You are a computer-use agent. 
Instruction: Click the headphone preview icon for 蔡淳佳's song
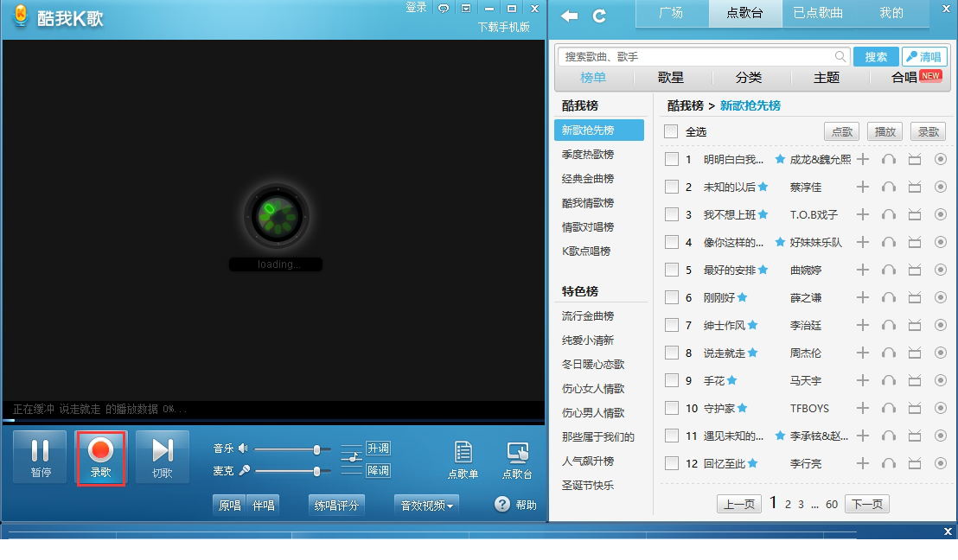pos(889,187)
